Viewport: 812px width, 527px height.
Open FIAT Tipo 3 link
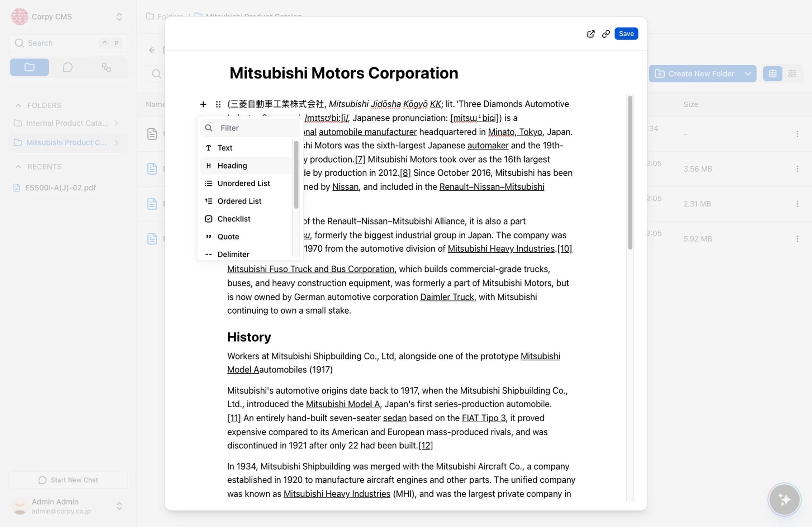click(x=484, y=418)
